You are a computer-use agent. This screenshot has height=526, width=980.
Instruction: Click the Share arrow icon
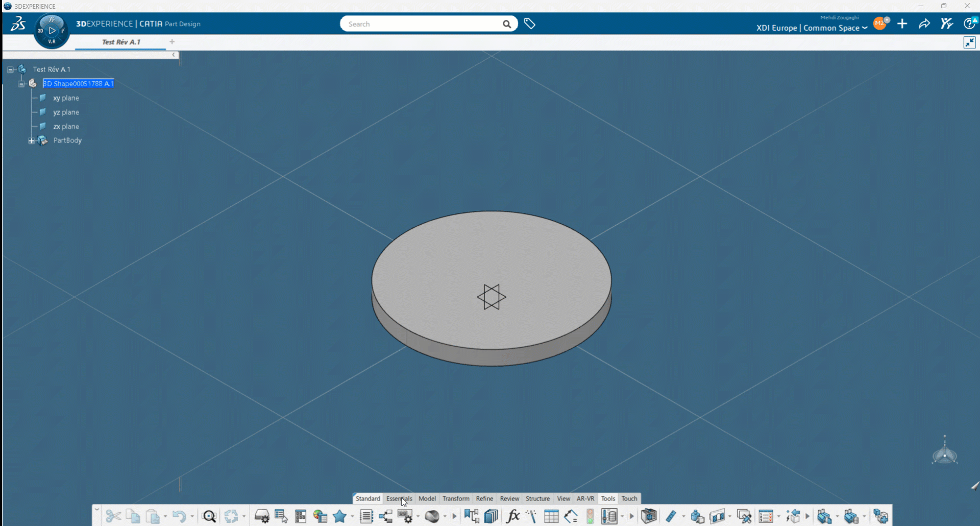[924, 24]
